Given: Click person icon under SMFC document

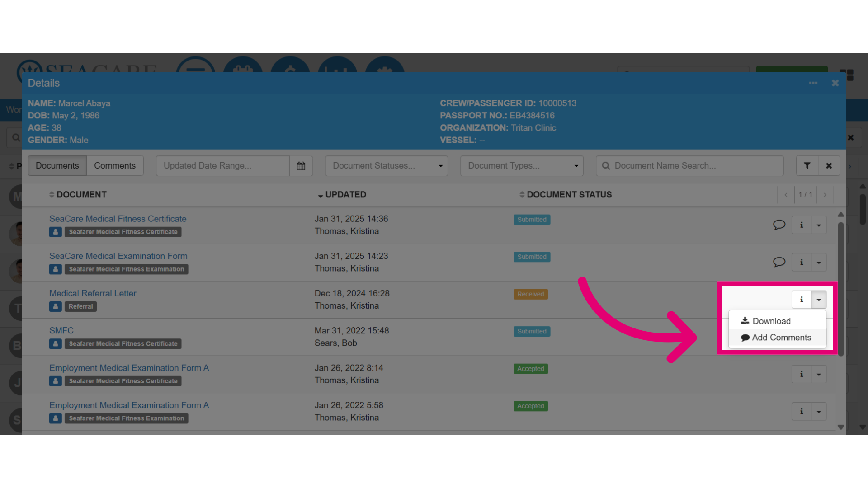Looking at the screenshot, I should (55, 344).
